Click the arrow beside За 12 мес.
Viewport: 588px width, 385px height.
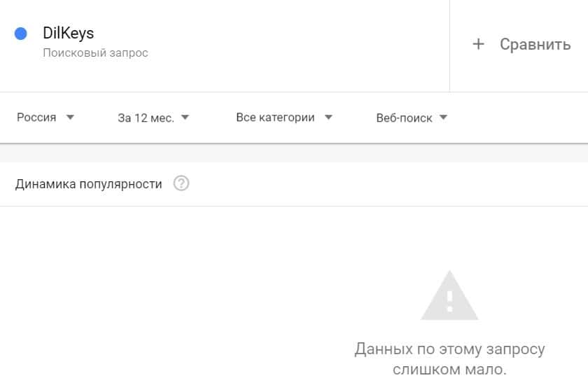[185, 118]
